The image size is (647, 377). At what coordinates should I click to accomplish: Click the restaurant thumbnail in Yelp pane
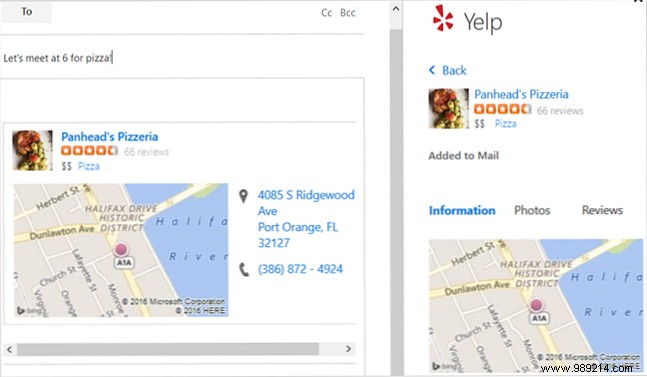(449, 108)
